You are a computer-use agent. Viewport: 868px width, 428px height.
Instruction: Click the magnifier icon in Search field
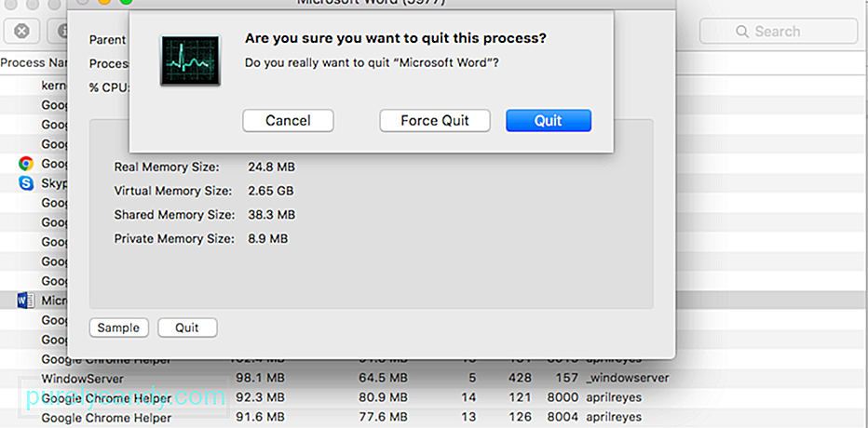[x=741, y=32]
